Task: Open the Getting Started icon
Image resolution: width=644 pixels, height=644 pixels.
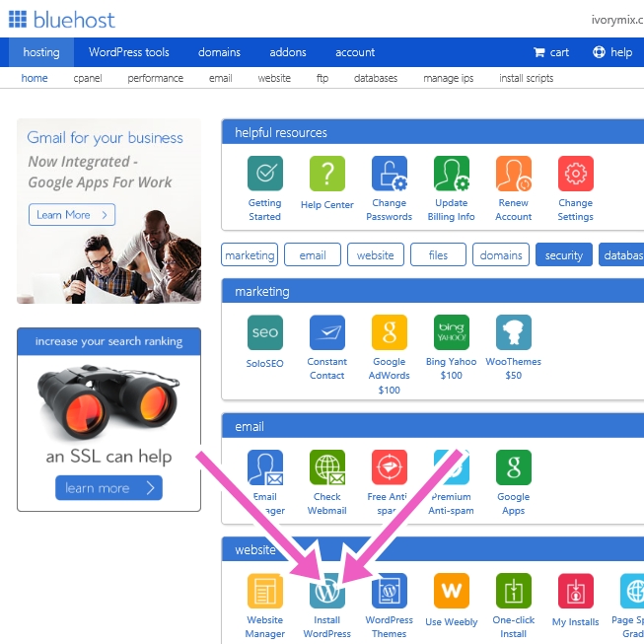Action: (265, 174)
